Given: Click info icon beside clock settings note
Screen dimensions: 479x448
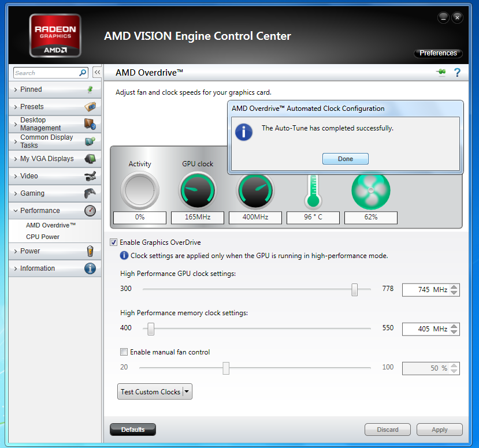Looking at the screenshot, I should (x=124, y=255).
